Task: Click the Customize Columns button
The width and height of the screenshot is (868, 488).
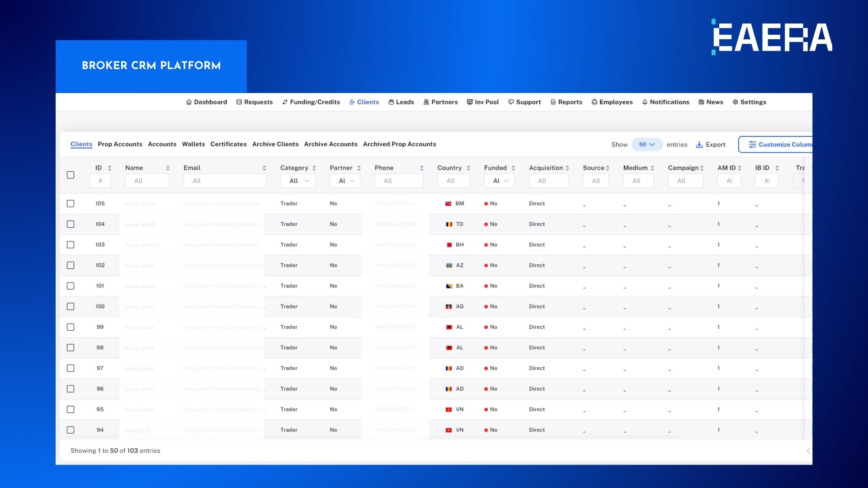Action: click(x=775, y=145)
